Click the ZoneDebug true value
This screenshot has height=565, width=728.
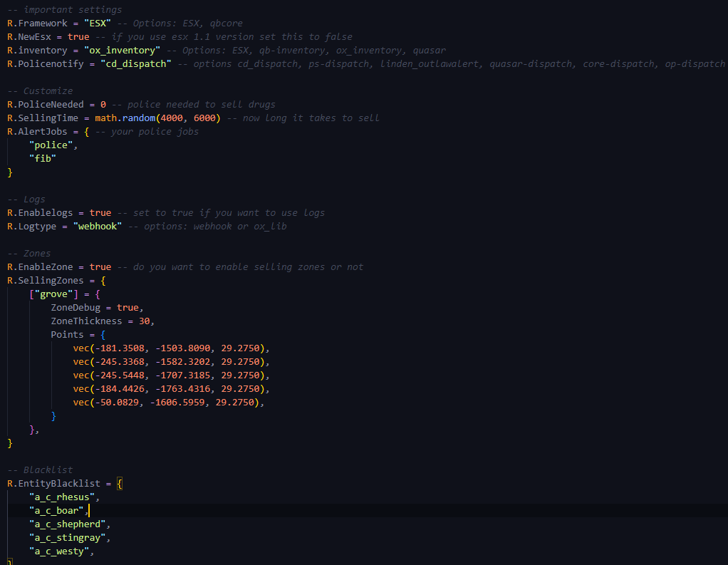coord(128,307)
